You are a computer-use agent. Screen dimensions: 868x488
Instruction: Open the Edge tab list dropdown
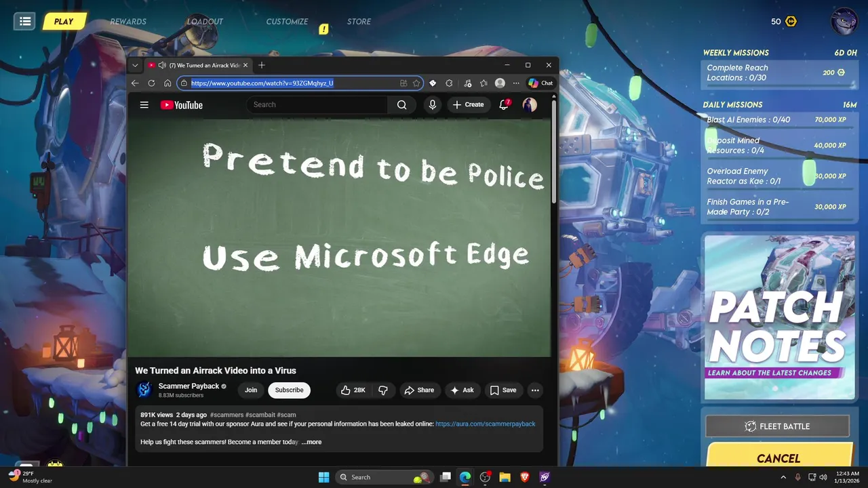[x=135, y=65]
